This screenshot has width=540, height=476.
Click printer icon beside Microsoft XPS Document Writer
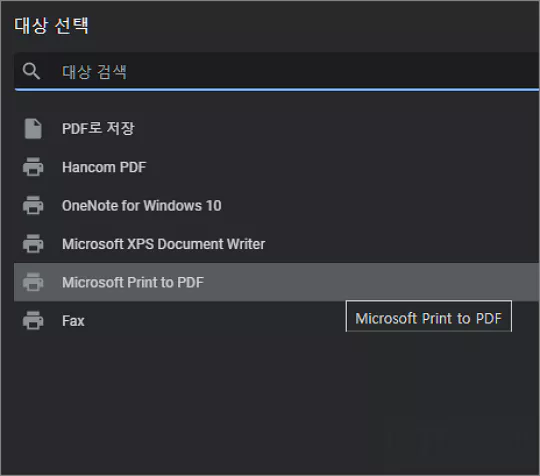(x=33, y=244)
